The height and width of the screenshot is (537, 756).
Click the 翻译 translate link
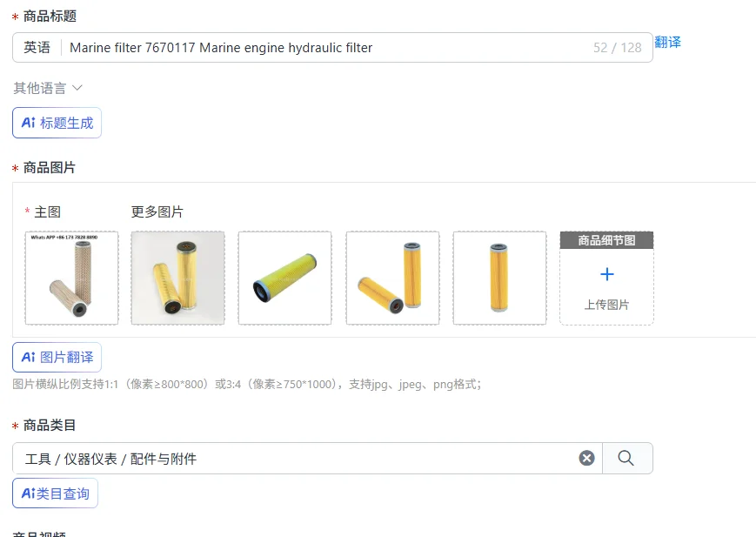pos(667,43)
